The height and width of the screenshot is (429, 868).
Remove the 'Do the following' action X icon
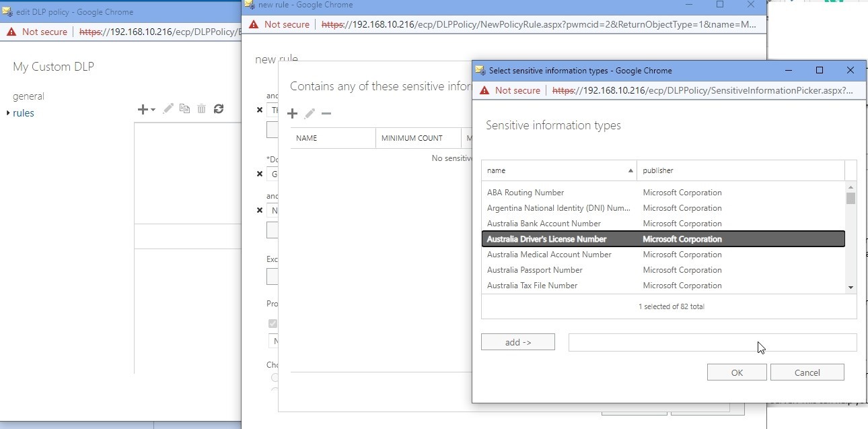pos(260,174)
